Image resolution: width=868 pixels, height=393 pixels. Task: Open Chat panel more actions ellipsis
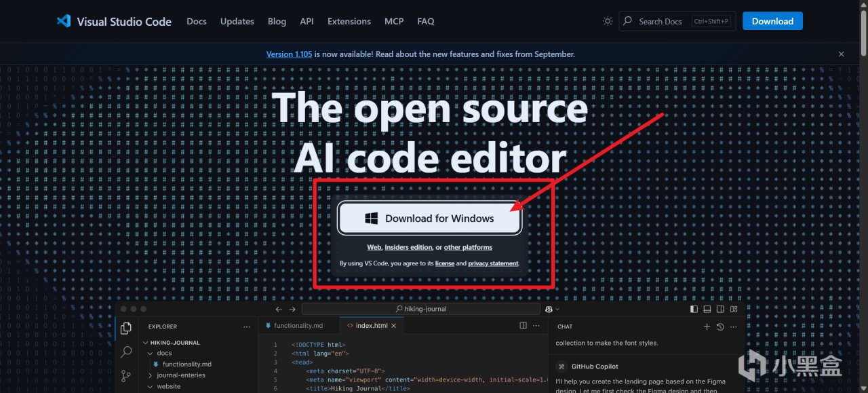point(733,326)
